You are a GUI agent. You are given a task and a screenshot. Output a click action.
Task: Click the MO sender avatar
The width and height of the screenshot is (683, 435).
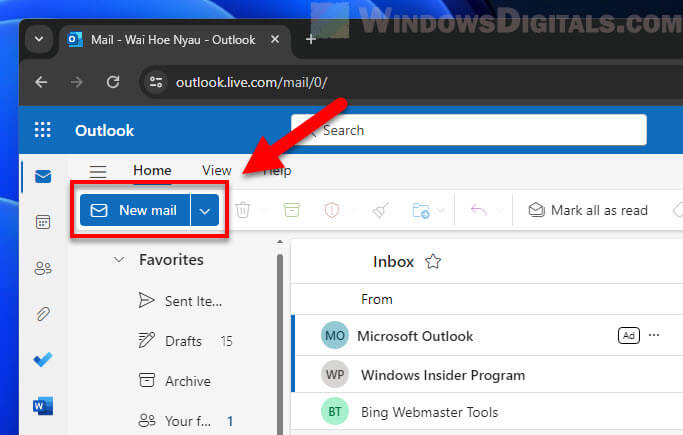point(335,335)
